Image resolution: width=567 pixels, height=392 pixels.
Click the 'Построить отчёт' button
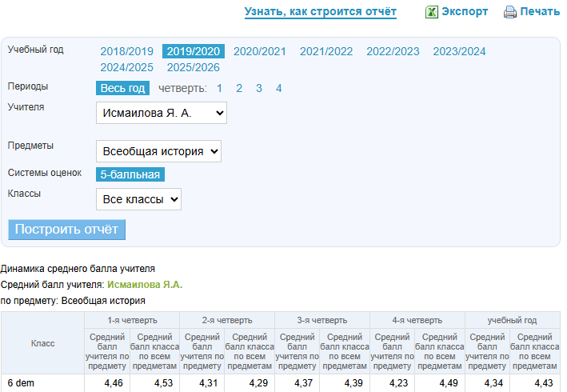[67, 229]
